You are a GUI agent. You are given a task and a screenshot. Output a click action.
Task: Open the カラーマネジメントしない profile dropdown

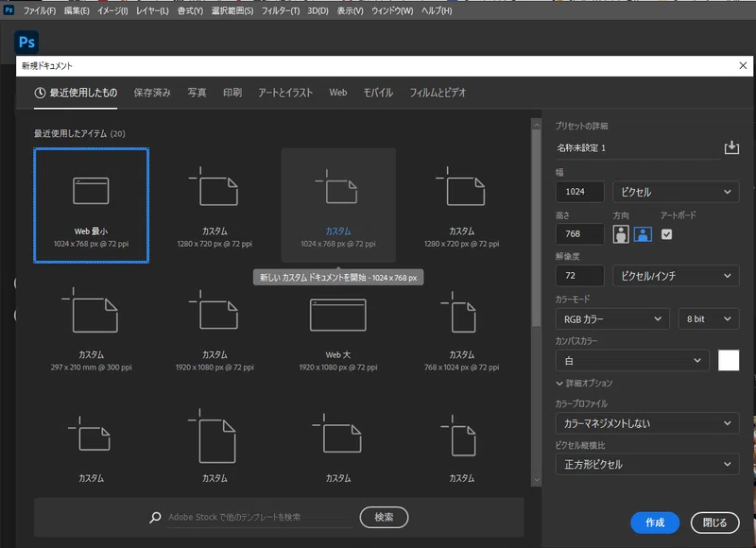[x=647, y=423]
